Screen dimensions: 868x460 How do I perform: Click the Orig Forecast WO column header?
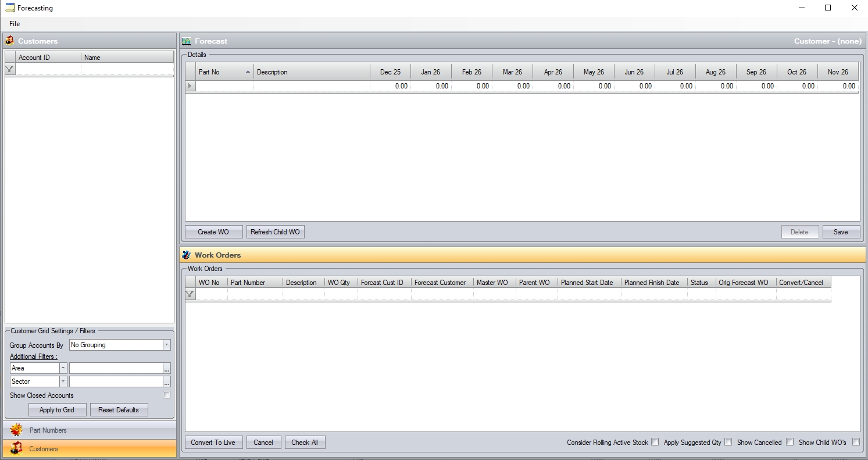[746, 283]
